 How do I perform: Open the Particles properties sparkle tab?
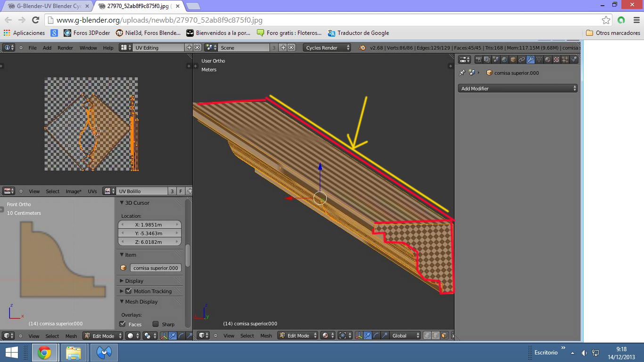565,60
